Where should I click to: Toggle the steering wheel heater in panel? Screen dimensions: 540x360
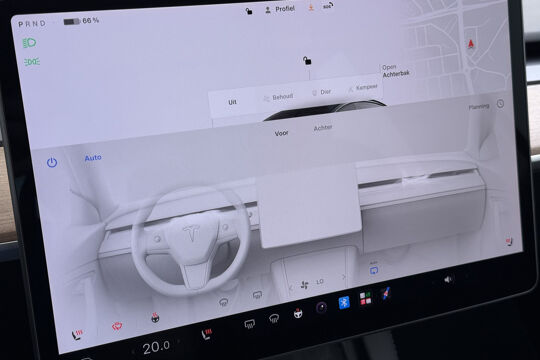tap(155, 318)
